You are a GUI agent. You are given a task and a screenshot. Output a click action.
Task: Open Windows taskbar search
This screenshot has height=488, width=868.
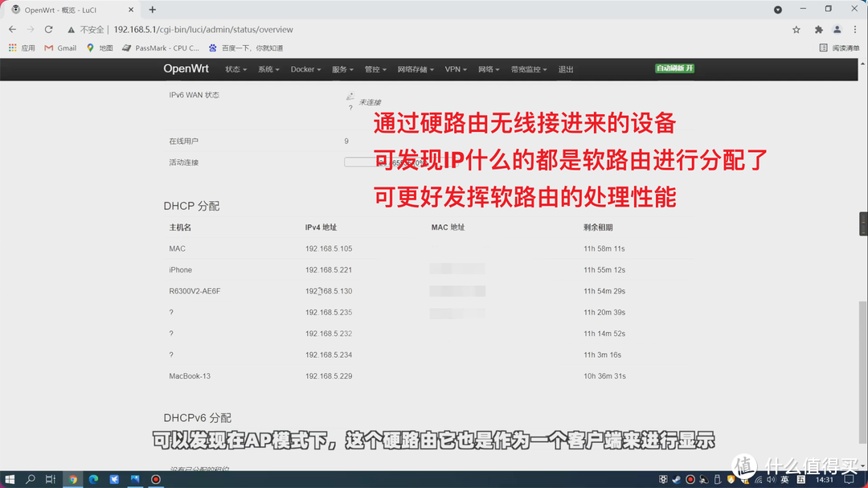(x=31, y=479)
